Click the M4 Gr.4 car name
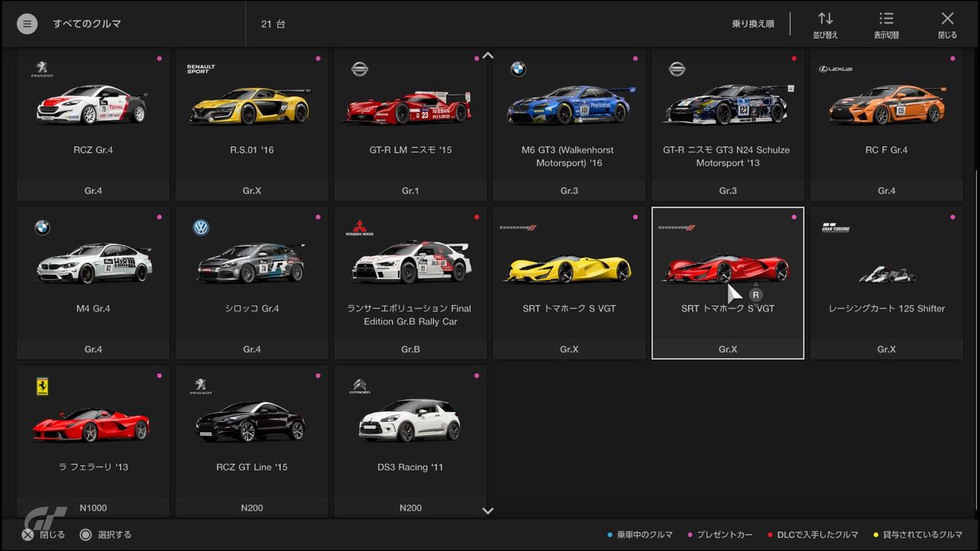The image size is (980, 551). (x=93, y=308)
